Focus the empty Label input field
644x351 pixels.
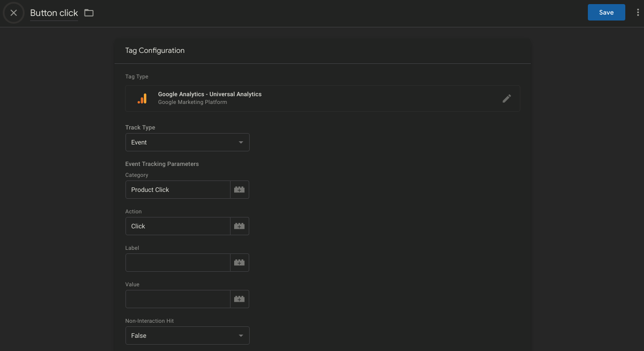[178, 263]
